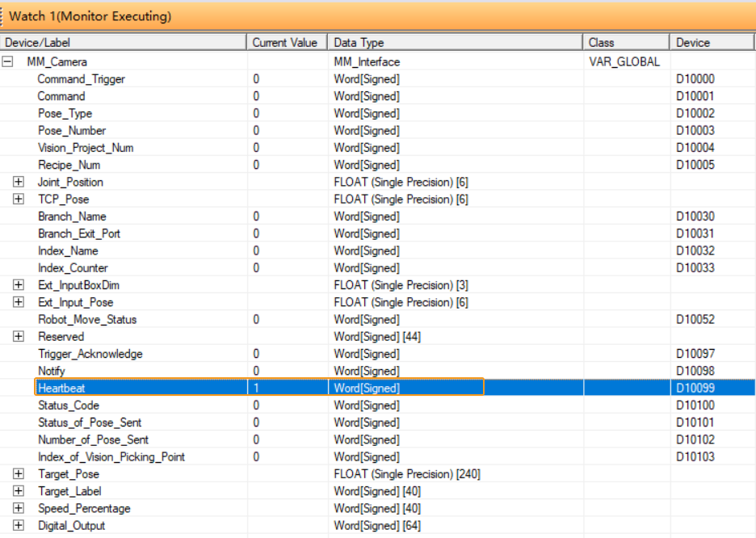This screenshot has width=756, height=538.
Task: Select the Number_of_Pose_Sent label
Action: point(93,439)
